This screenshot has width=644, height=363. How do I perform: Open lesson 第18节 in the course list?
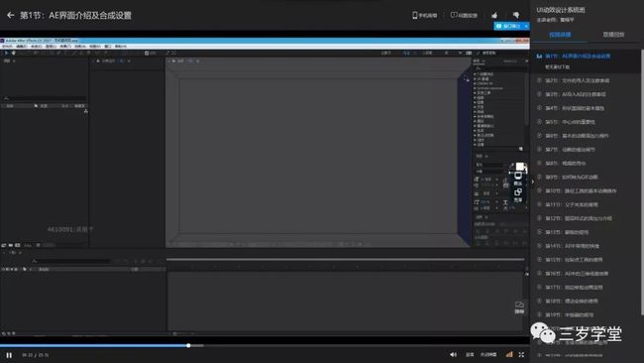(x=572, y=301)
